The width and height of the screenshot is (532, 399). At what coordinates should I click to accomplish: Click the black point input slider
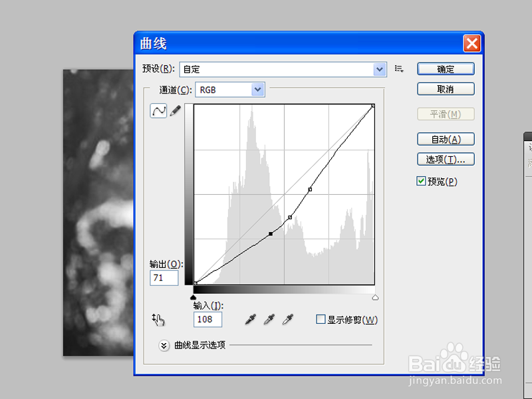pos(193,297)
